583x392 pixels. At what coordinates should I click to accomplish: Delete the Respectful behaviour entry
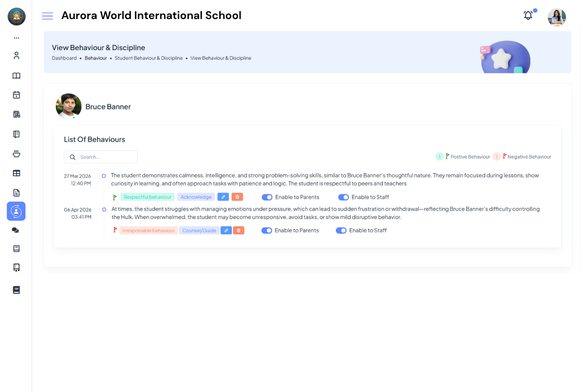(x=237, y=197)
